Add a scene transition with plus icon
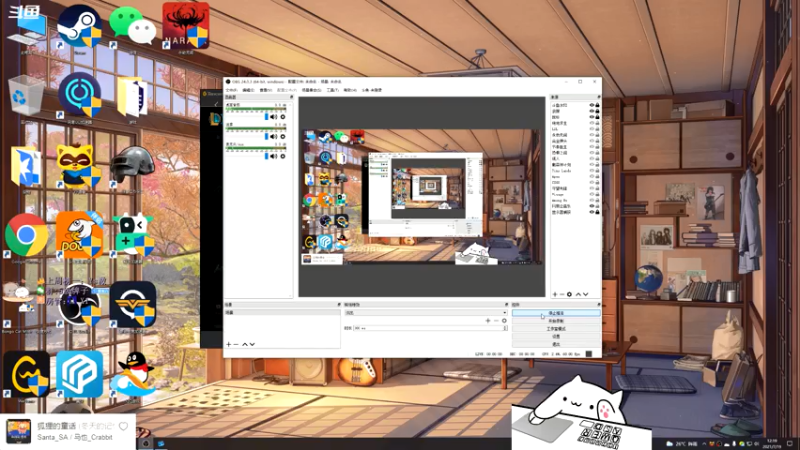Image resolution: width=800 pixels, height=450 pixels. pos(488,321)
